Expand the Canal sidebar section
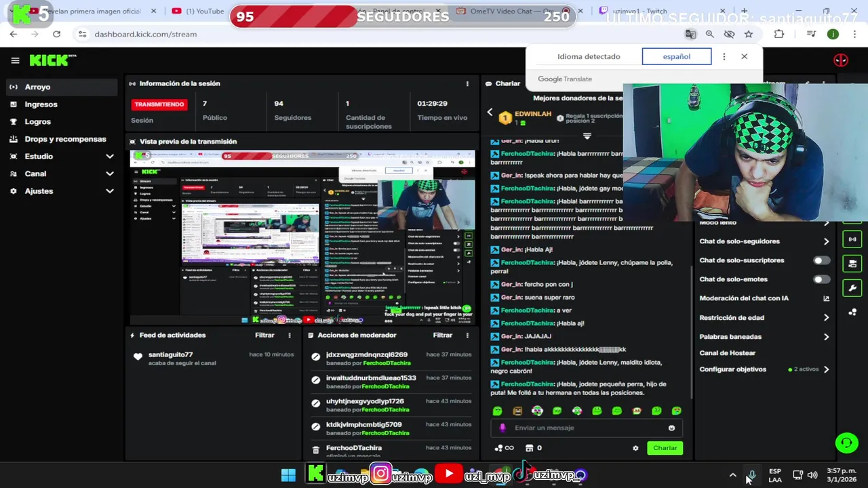The height and width of the screenshot is (488, 868). pyautogui.click(x=61, y=174)
